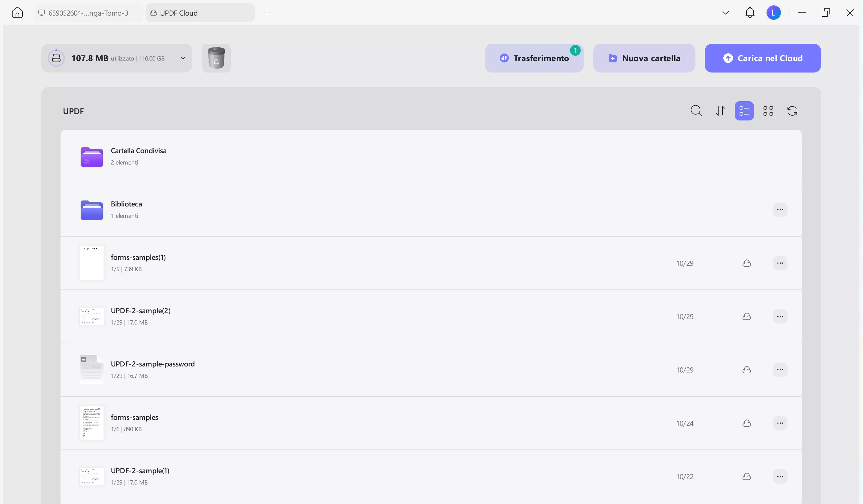
Task: Open the notifications bell
Action: [750, 13]
